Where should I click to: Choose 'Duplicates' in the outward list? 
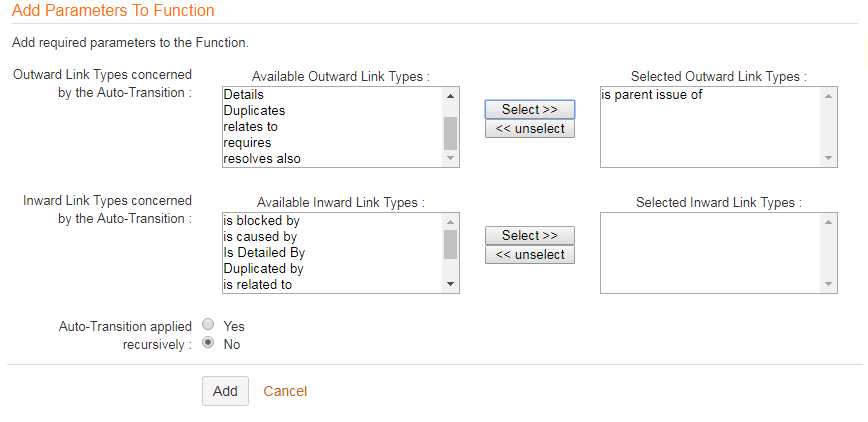pyautogui.click(x=254, y=110)
